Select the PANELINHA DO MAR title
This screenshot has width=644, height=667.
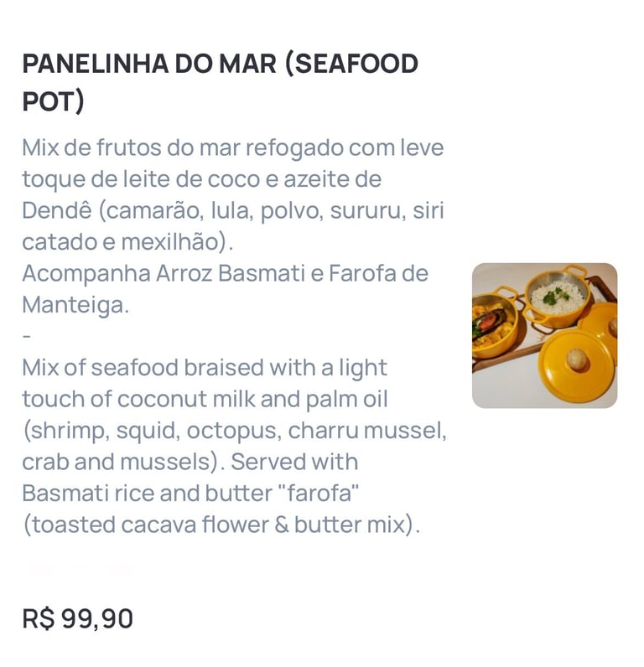coord(220,64)
